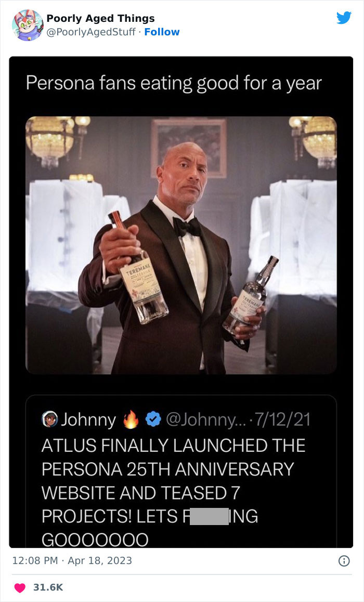This screenshot has height=602, width=364.
Task: Open the Twitter info circle icon
Action: pyautogui.click(x=344, y=561)
